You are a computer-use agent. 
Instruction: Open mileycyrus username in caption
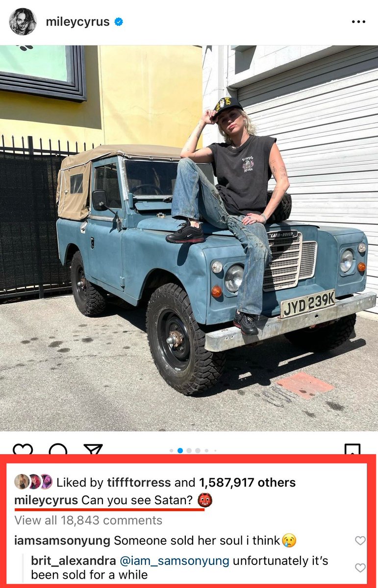pyautogui.click(x=46, y=501)
